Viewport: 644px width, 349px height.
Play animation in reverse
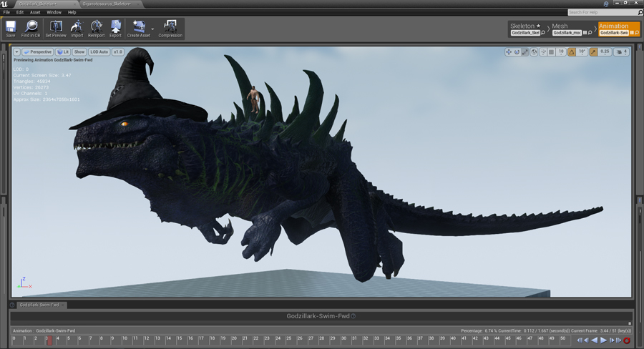(595, 340)
